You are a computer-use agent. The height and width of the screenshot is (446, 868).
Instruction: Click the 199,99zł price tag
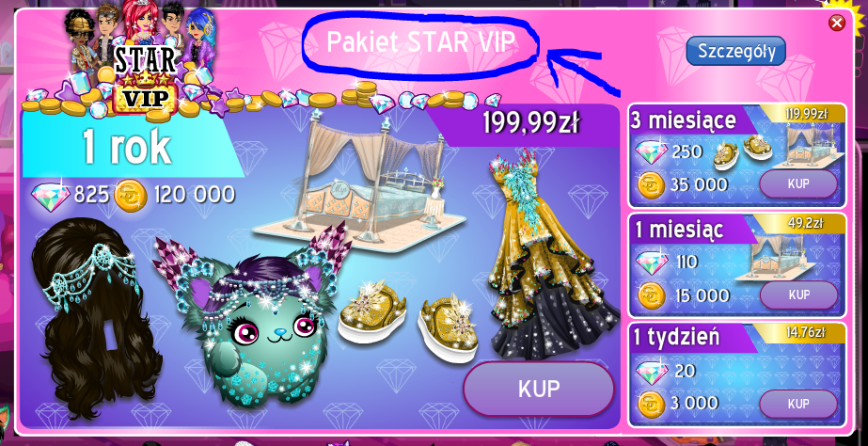(x=530, y=124)
